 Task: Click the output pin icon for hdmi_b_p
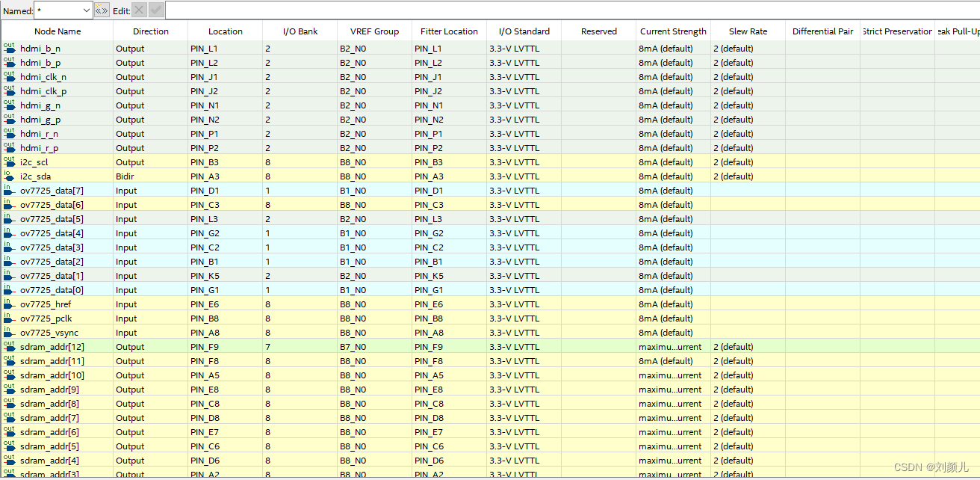[9, 63]
